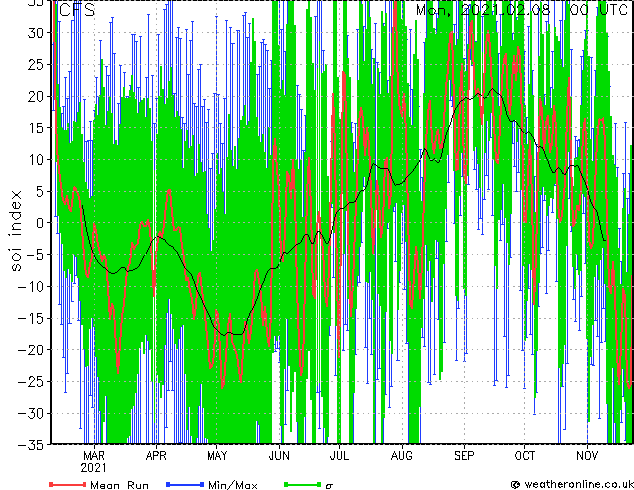The width and height of the screenshot is (634, 490).
Task: Click the CFS chart title
Action: (x=77, y=10)
